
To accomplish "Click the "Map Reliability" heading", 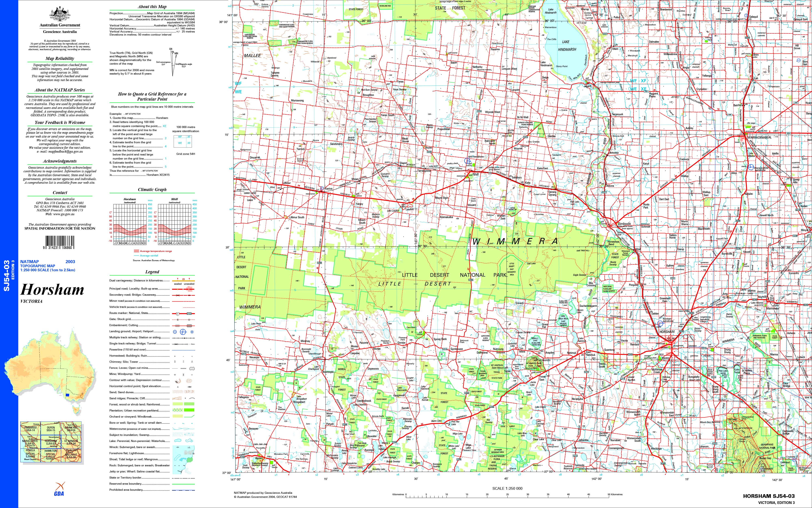I will point(60,59).
